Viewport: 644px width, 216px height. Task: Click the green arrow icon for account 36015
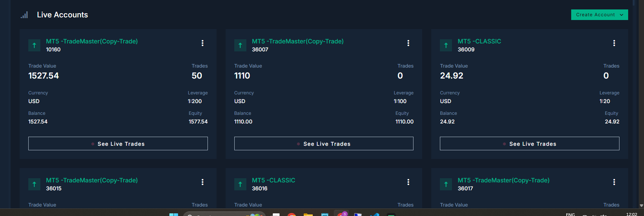tap(34, 184)
